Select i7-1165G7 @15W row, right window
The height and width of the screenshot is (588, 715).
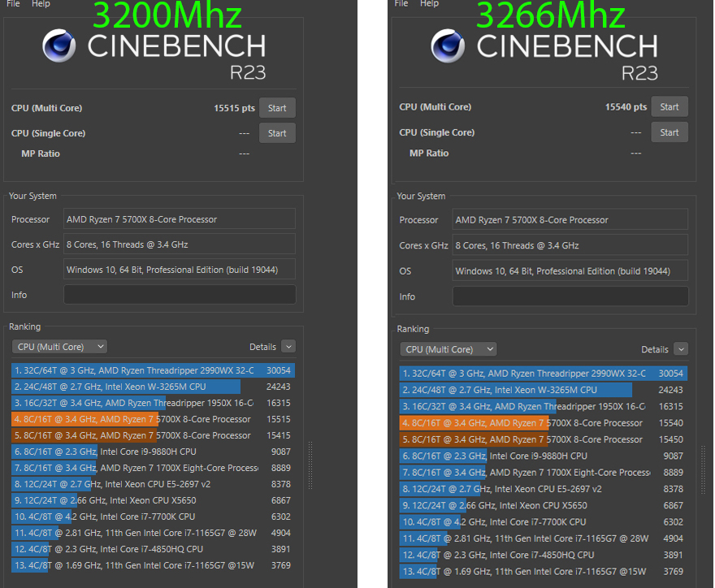click(x=544, y=571)
